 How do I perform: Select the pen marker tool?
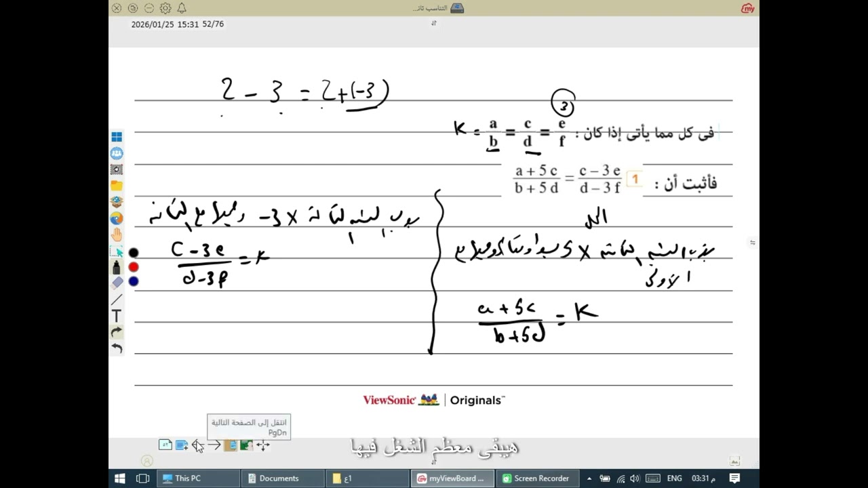click(x=117, y=267)
